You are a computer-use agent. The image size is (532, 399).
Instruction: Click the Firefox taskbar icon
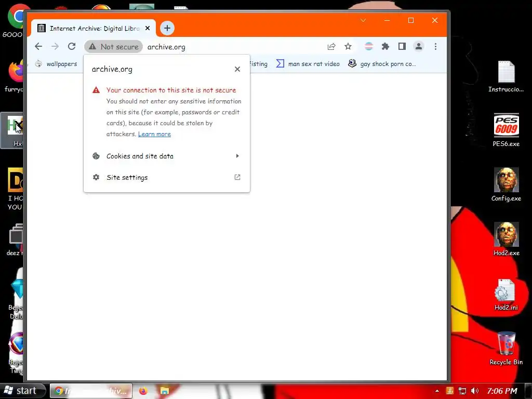point(143,391)
